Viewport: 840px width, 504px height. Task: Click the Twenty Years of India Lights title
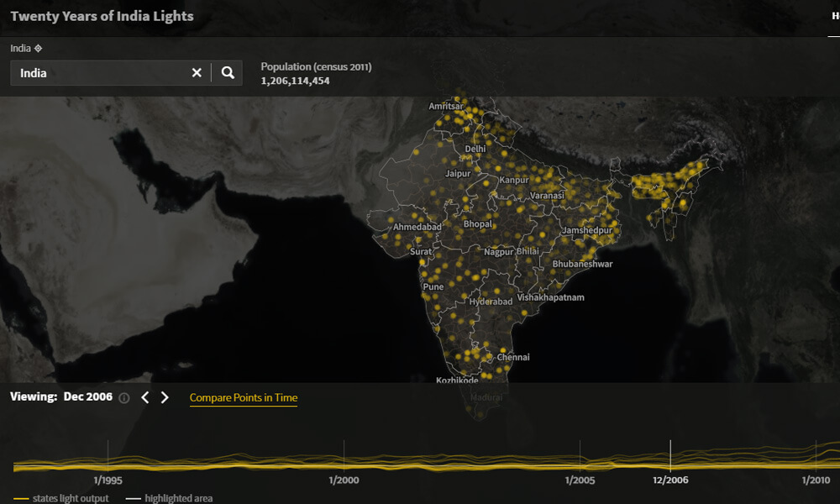(x=102, y=16)
